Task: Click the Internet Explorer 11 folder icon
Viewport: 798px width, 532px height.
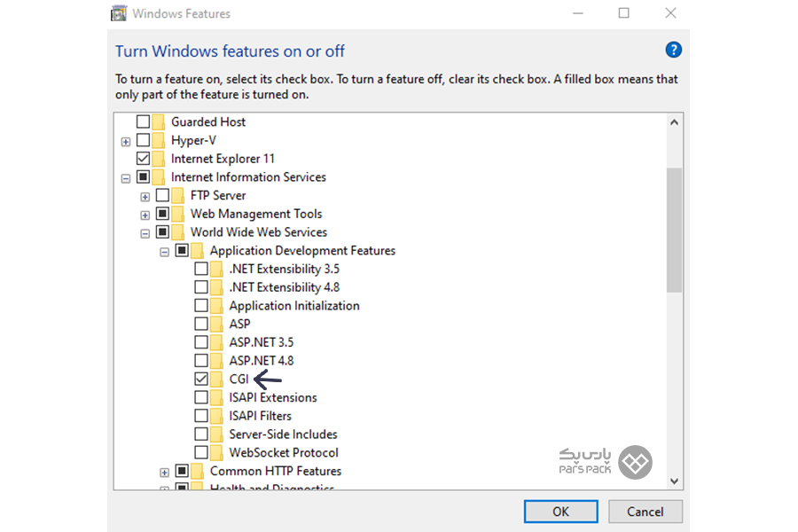Action: pos(159,159)
